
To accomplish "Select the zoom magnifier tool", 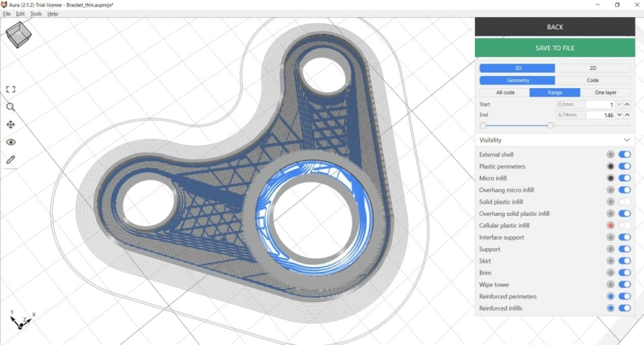I will (x=11, y=107).
